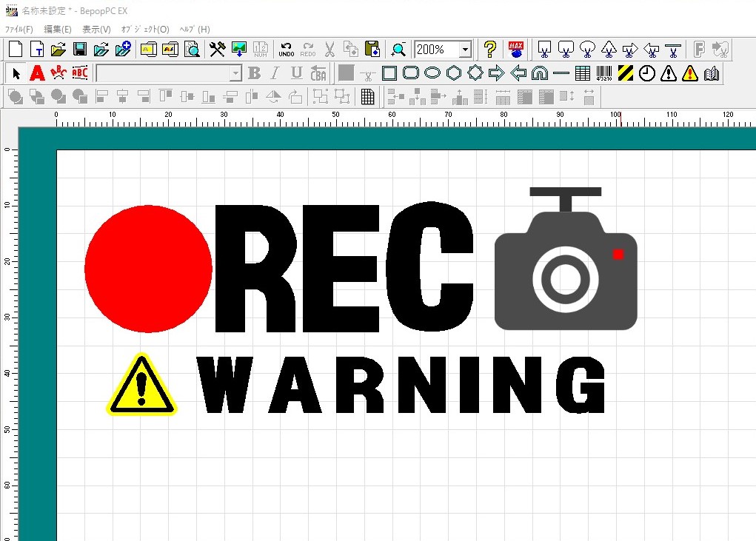This screenshot has width=756, height=541.
Task: Toggle bold text formatting
Action: (x=254, y=73)
